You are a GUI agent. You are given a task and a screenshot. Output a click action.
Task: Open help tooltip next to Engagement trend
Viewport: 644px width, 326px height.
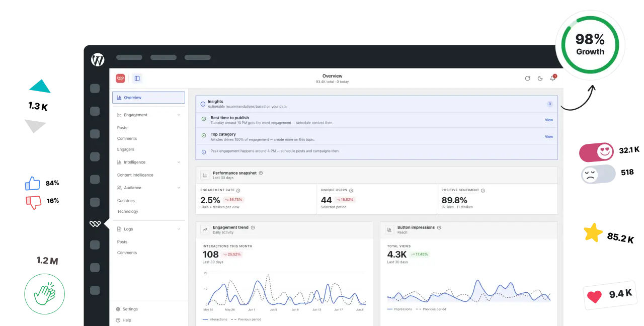pyautogui.click(x=253, y=227)
